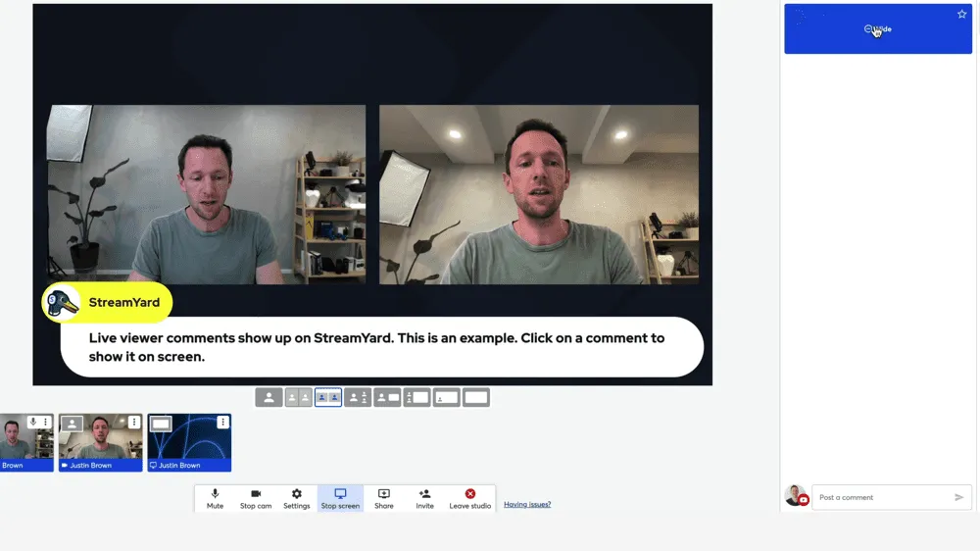This screenshot has height=551, width=980.
Task: Select the first two-person cropped layout
Action: tap(298, 397)
